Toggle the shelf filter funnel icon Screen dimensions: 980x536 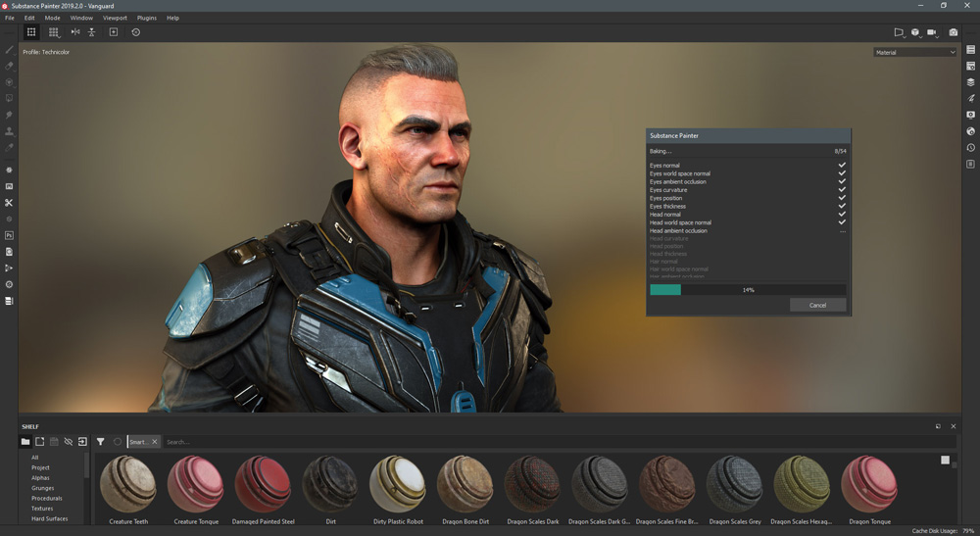point(100,442)
